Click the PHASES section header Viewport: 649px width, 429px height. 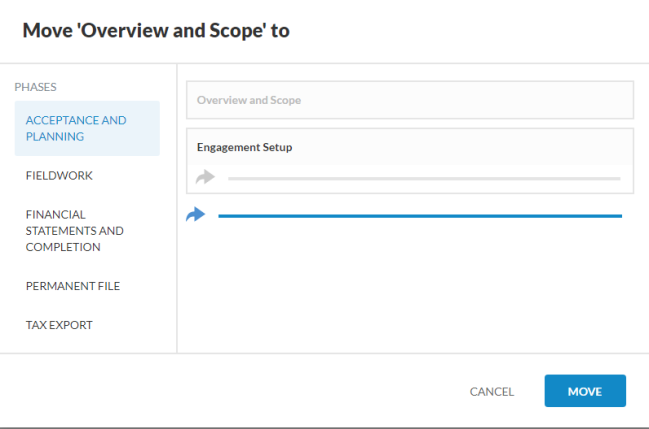click(x=36, y=87)
